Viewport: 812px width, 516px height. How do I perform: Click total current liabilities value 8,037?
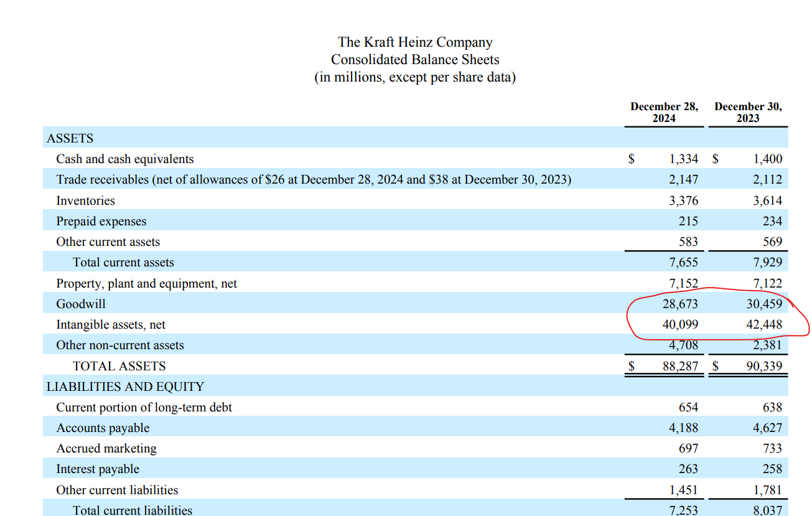click(x=768, y=510)
